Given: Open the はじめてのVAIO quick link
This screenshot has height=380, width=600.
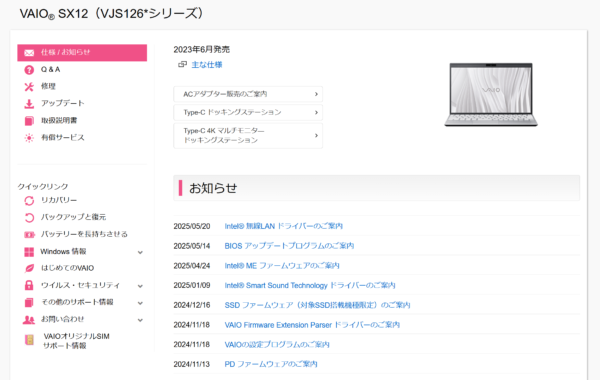Looking at the screenshot, I should [x=67, y=268].
